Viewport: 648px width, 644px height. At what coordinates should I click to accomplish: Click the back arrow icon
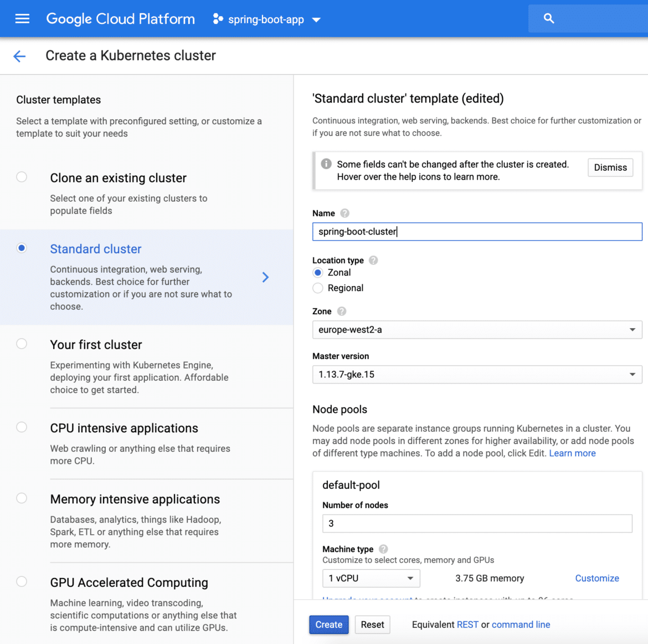pos(19,56)
